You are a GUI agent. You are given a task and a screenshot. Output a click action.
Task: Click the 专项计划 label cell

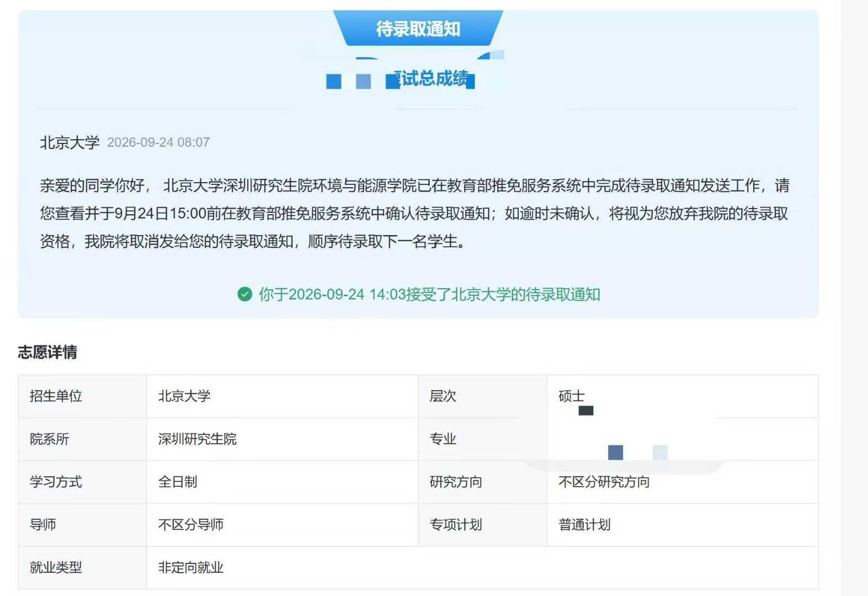click(483, 525)
